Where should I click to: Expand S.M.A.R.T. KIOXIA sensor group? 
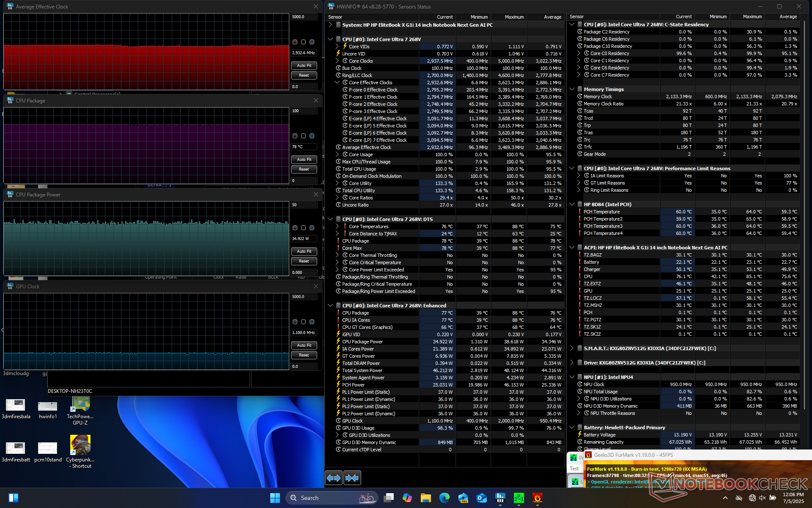tap(572, 348)
